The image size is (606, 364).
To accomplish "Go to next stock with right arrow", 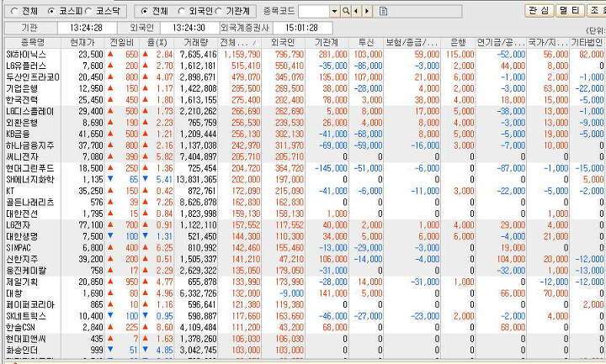I will coord(367,11).
